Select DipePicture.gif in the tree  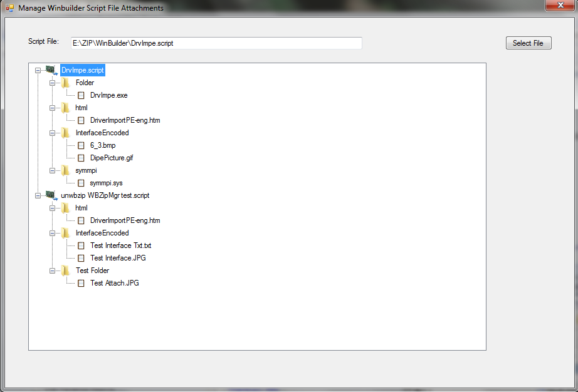pyautogui.click(x=112, y=158)
